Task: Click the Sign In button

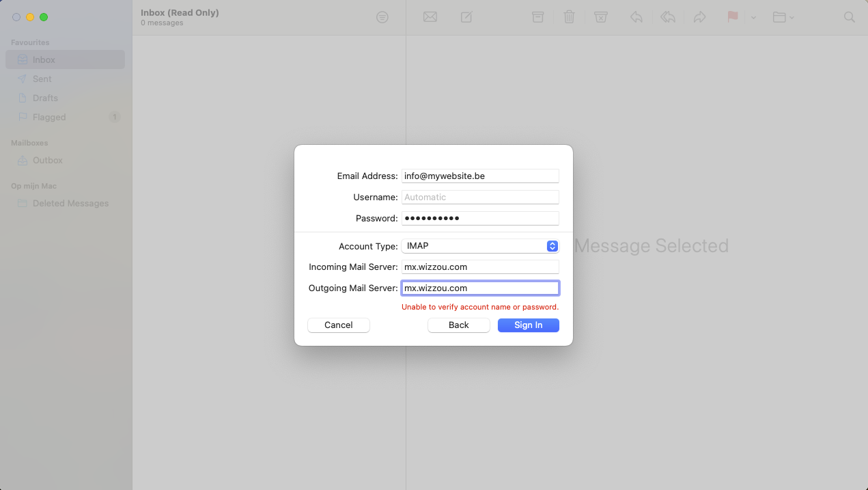Action: tap(528, 325)
